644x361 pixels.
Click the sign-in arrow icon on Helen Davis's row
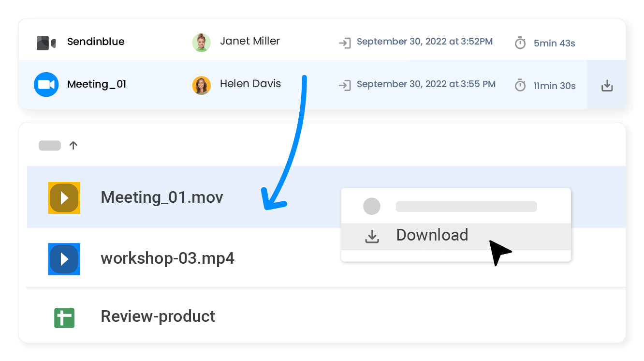click(x=344, y=84)
